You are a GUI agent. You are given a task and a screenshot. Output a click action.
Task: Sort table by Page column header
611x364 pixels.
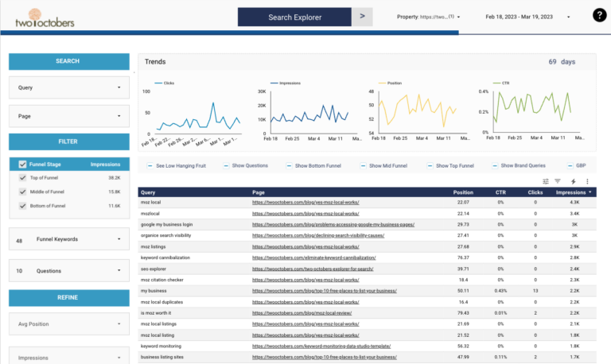pyautogui.click(x=259, y=192)
